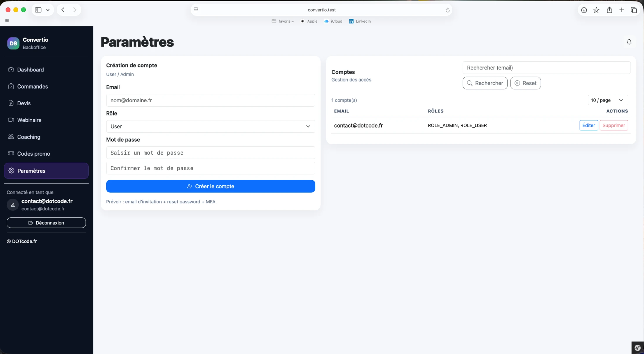Click the DOTcode.fr footer text

[x=22, y=241]
